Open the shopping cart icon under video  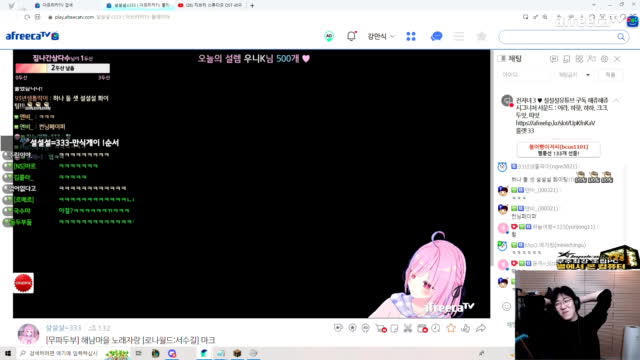coord(381,328)
